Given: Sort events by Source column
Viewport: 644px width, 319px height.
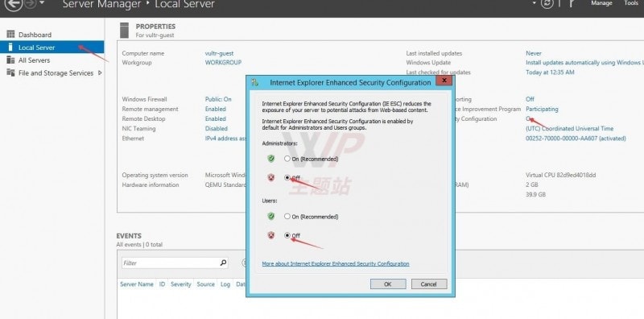Looking at the screenshot, I should (205, 284).
